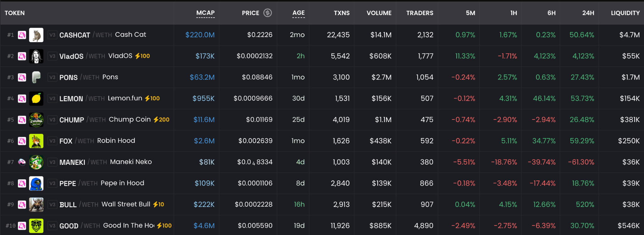This screenshot has width=644, height=235.
Task: Click the Uniswap DEX icon in LEMON row
Action: tap(22, 98)
